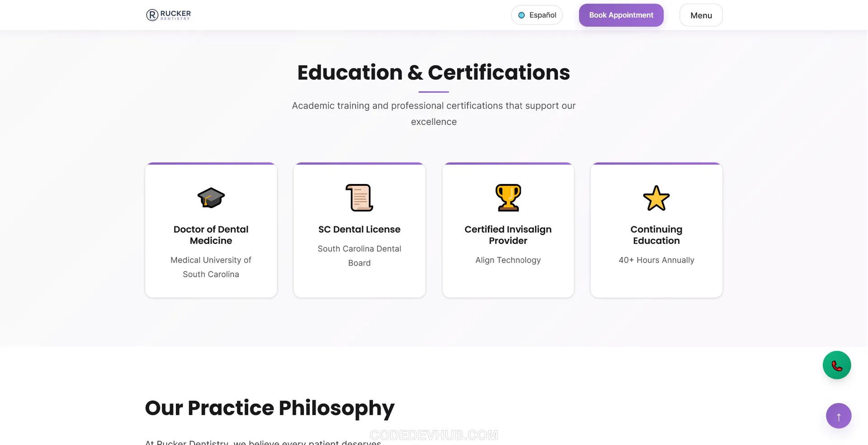Click the scroll-to-top arrow button

tap(839, 416)
